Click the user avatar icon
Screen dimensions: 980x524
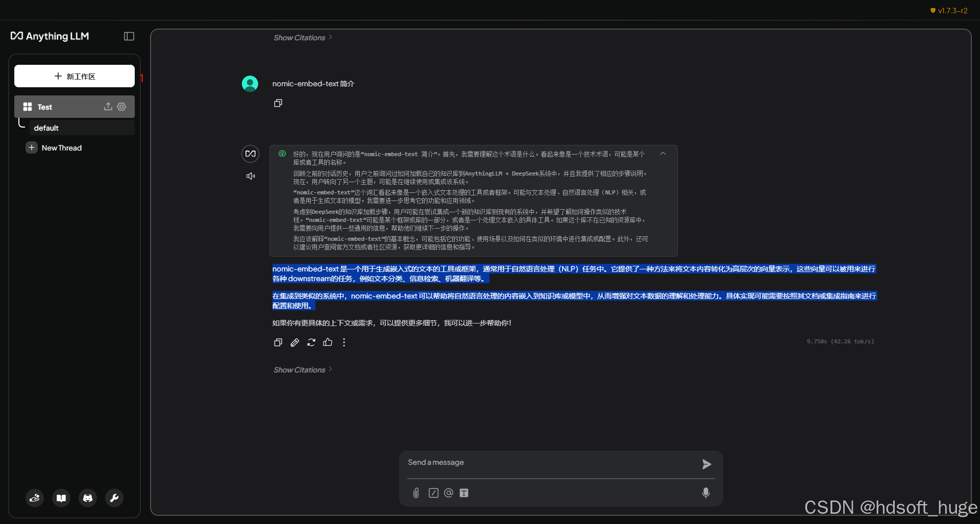pyautogui.click(x=250, y=84)
